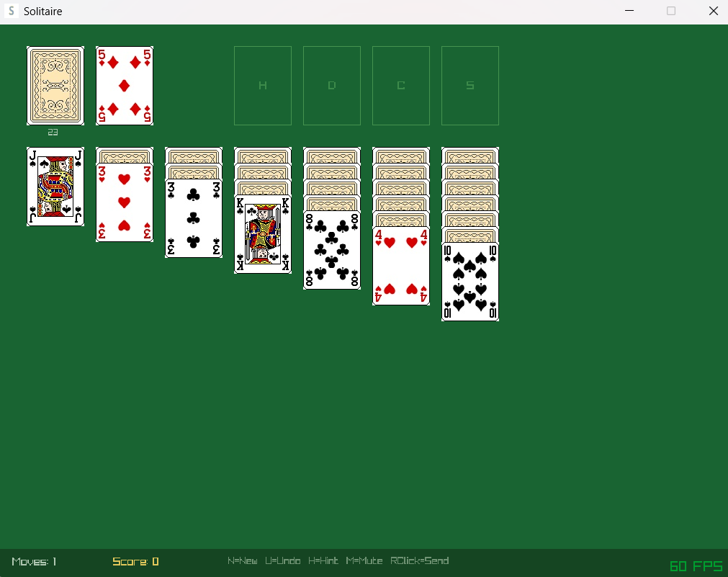Undo the last move using U=Undo
The width and height of the screenshot is (728, 577).
[282, 560]
